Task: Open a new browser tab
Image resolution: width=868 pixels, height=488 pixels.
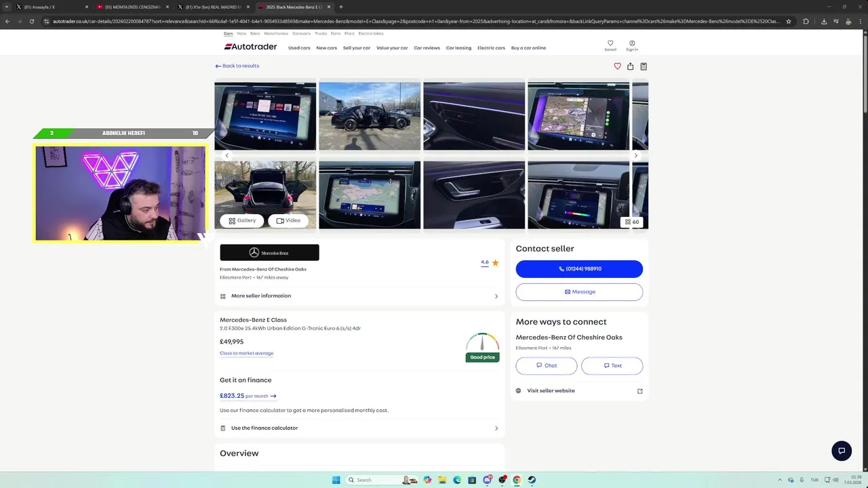Action: click(x=341, y=7)
